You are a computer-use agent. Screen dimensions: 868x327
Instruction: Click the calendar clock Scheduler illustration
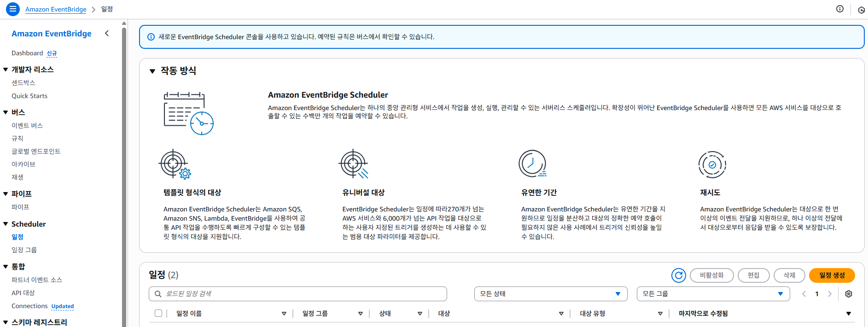pos(189,113)
